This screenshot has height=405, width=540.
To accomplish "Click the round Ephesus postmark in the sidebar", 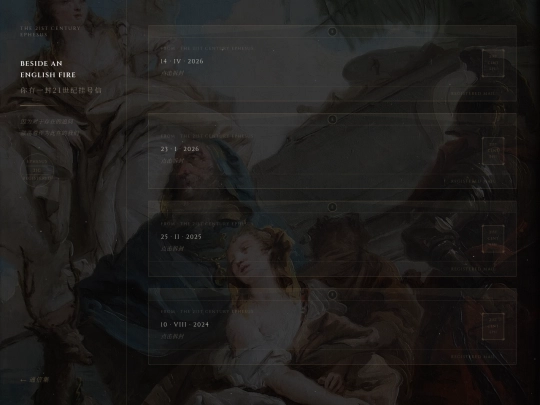I will (x=37, y=170).
